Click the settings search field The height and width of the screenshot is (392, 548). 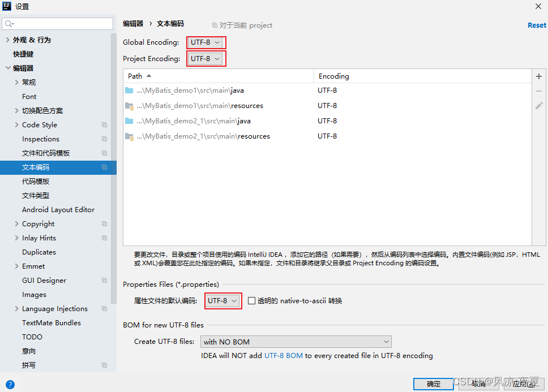[58, 24]
